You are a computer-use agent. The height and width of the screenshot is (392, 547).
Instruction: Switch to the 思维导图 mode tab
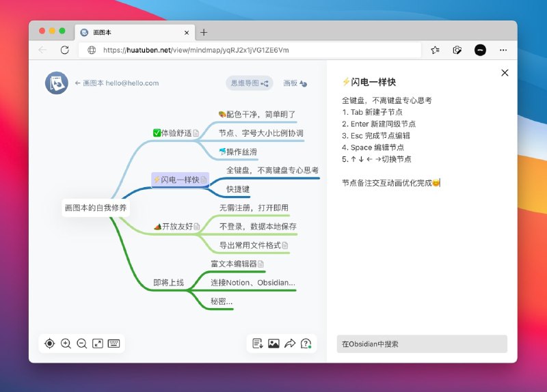point(249,83)
